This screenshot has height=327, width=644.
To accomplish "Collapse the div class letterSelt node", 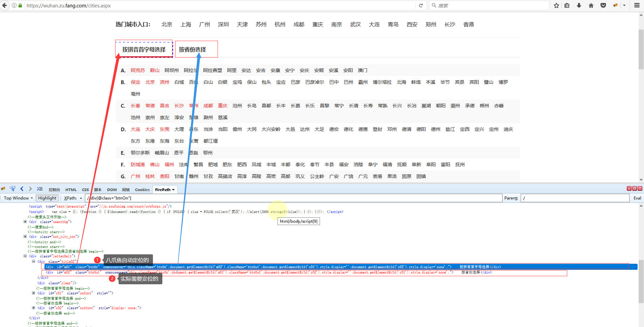I will pyautogui.click(x=25, y=256).
